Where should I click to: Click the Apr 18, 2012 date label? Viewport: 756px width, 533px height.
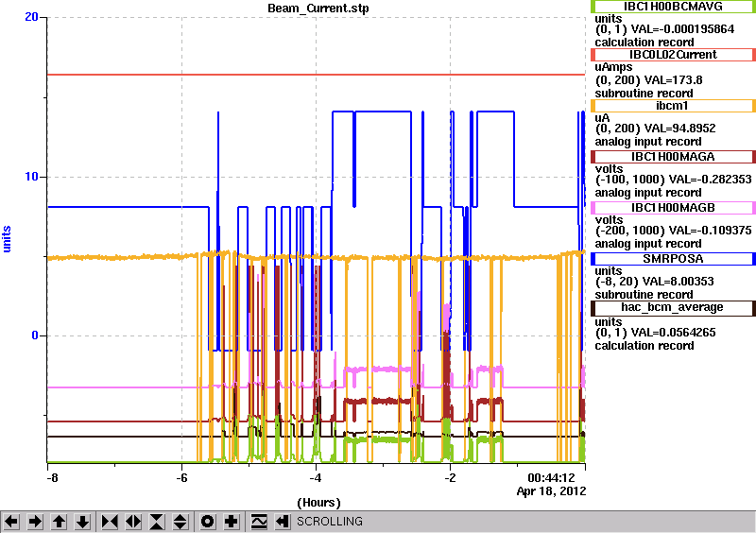pos(551,491)
